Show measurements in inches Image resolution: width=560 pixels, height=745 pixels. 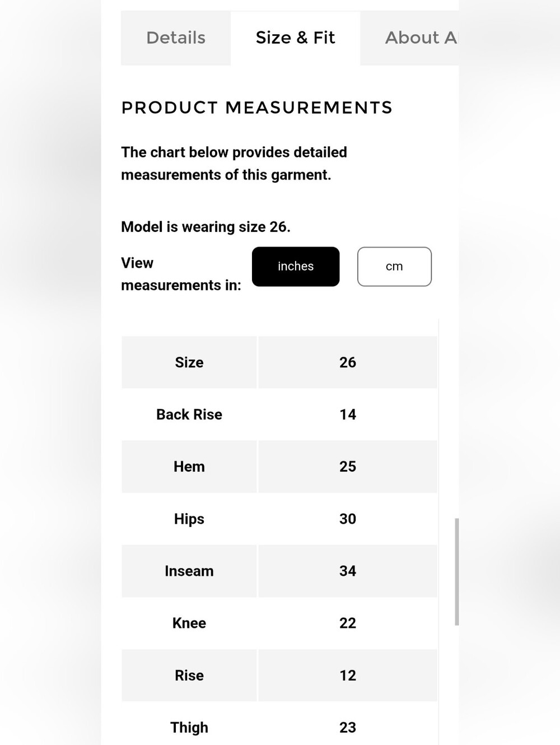pyautogui.click(x=296, y=267)
